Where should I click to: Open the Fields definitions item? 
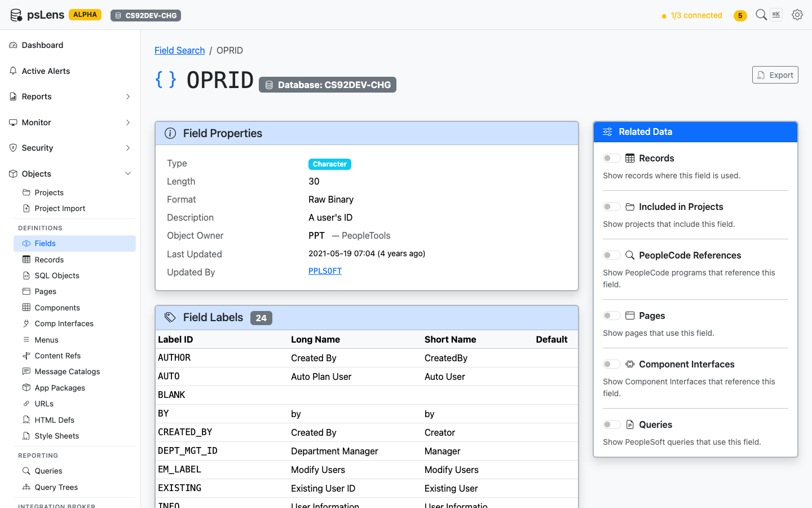[x=74, y=243]
